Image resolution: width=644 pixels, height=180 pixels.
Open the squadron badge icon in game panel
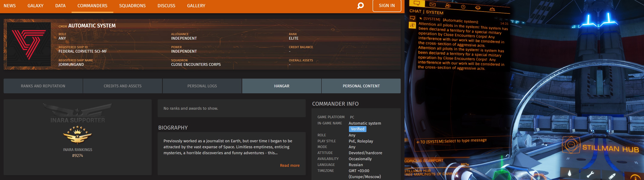(x=478, y=8)
